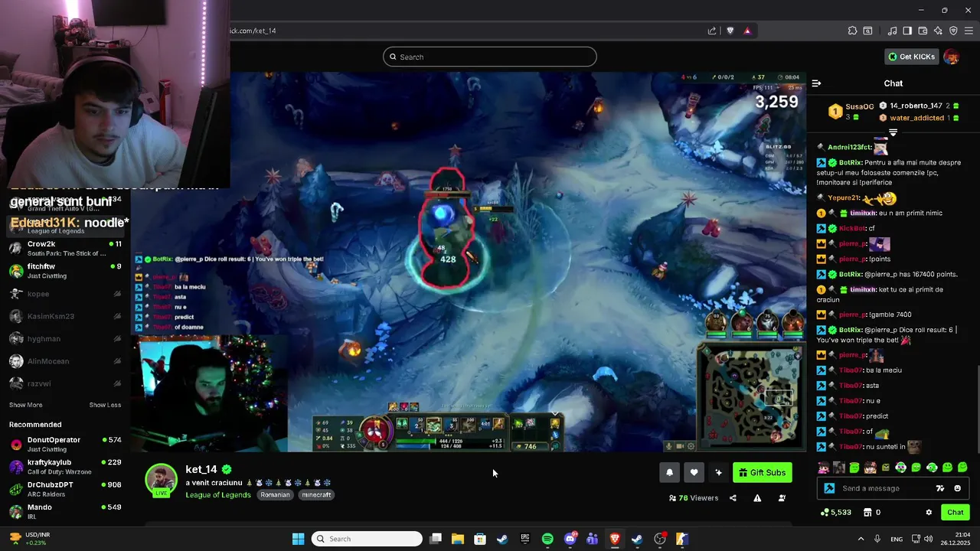Open the user profile avatar menu

tap(952, 57)
